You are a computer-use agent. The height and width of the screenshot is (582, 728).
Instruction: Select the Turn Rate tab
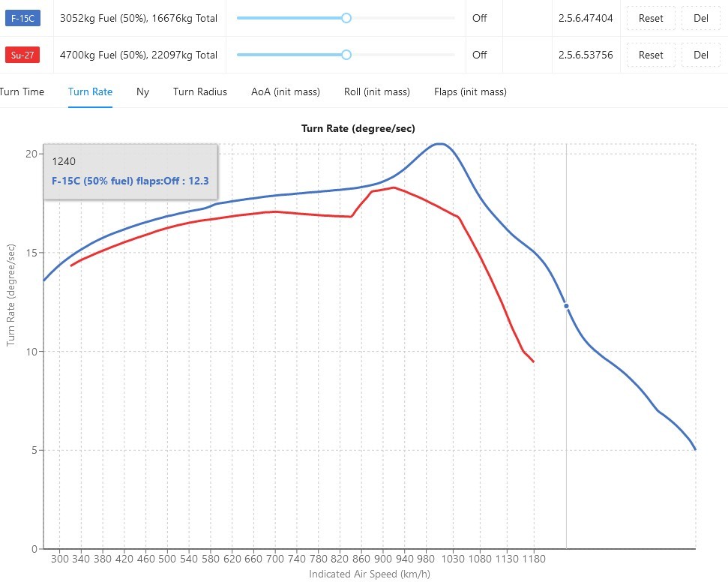click(90, 91)
